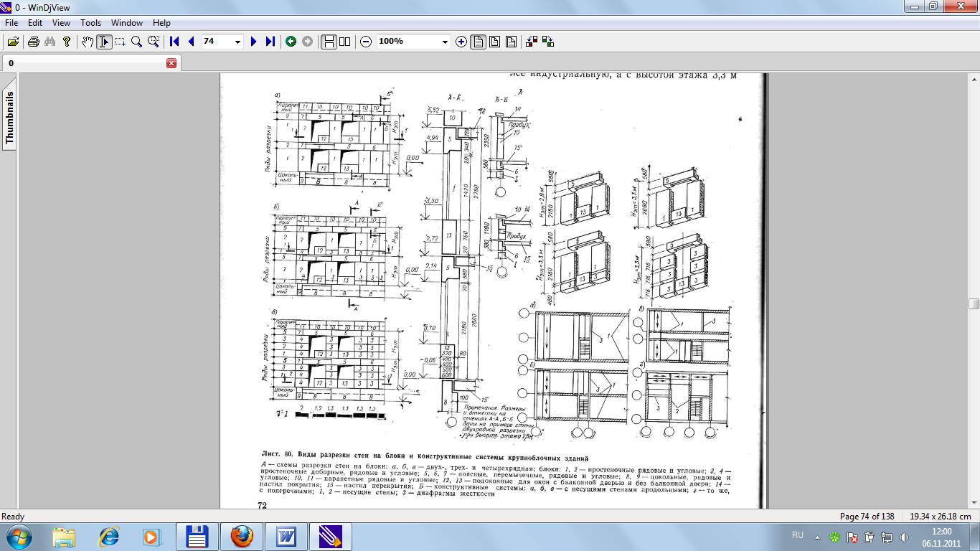
Task: Jump to the first page
Action: click(174, 42)
